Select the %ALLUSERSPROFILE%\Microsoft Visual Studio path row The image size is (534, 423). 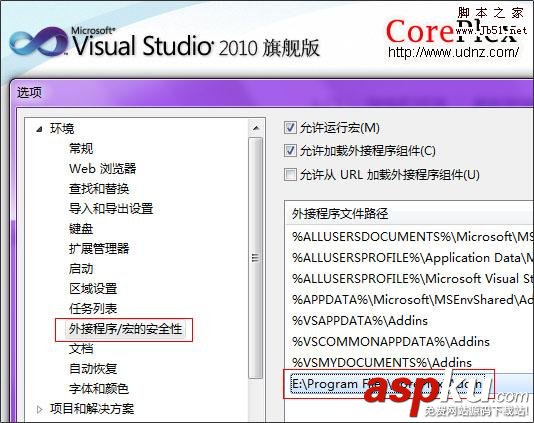[409, 279]
